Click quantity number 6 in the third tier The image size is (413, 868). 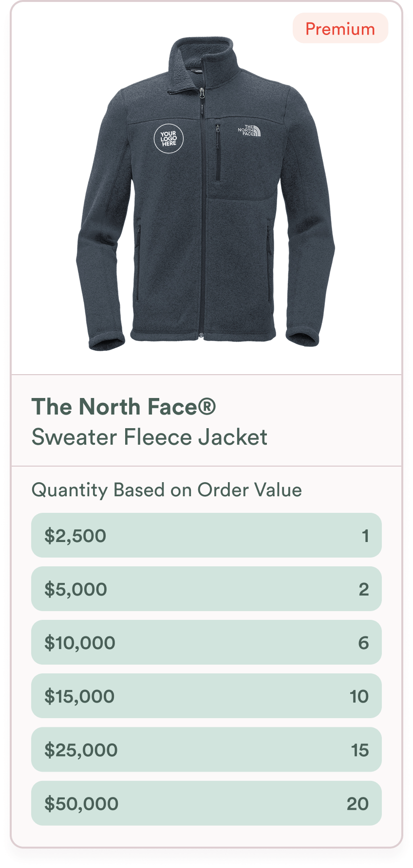[364, 643]
